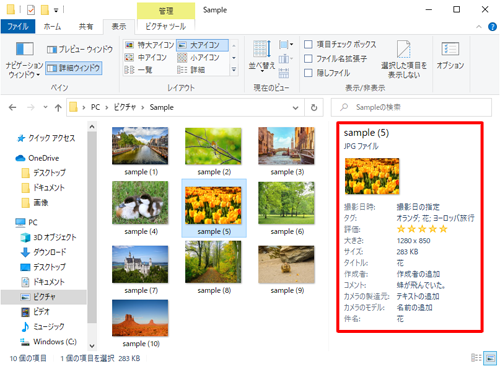Toggle the 詳細ウィンドウ pane
This screenshot has height=366, width=500.
[x=74, y=68]
